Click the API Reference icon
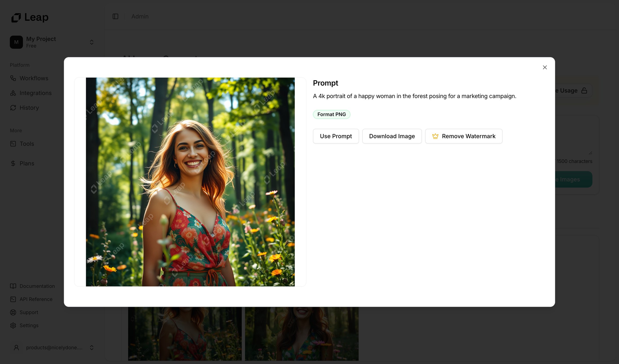 click(13, 299)
